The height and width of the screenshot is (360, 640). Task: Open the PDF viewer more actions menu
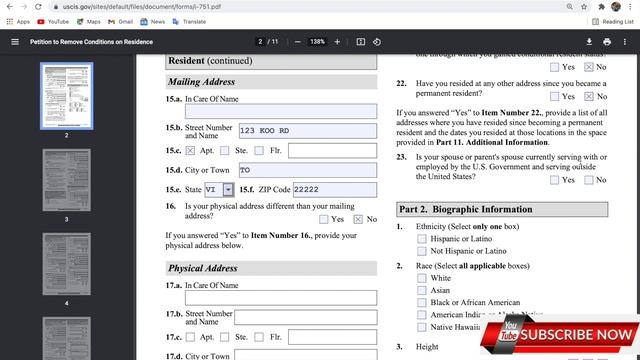coord(624,42)
